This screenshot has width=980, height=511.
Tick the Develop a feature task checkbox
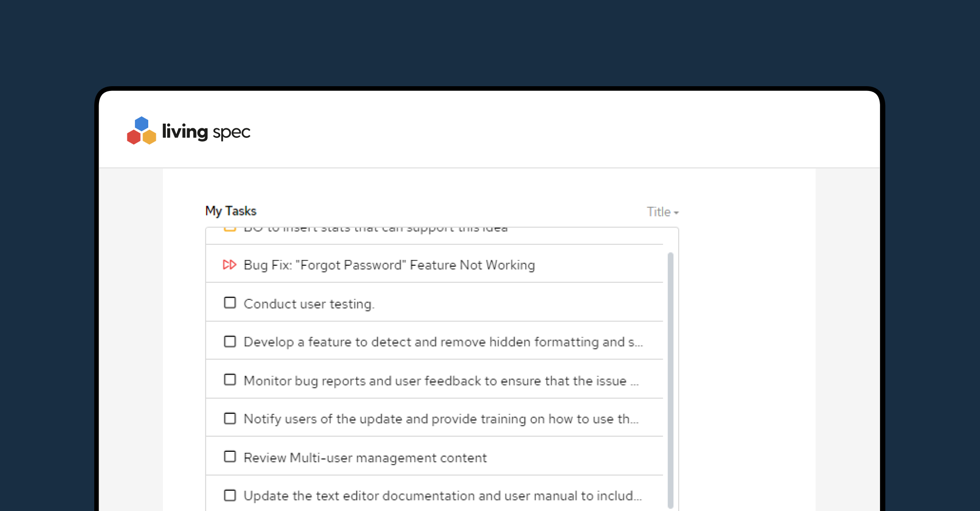click(x=230, y=341)
